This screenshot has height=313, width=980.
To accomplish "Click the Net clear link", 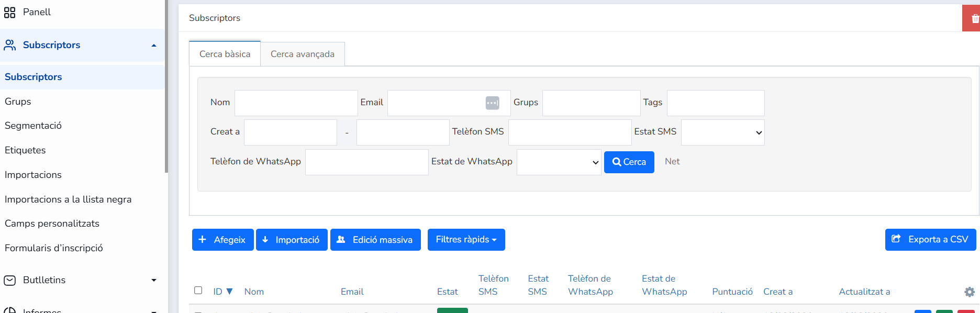I will (x=672, y=162).
